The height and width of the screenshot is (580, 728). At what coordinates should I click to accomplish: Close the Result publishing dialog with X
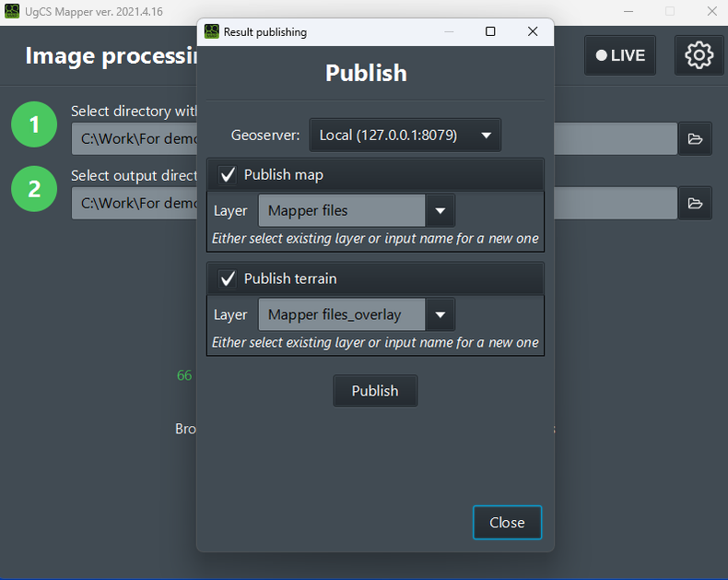coord(533,31)
